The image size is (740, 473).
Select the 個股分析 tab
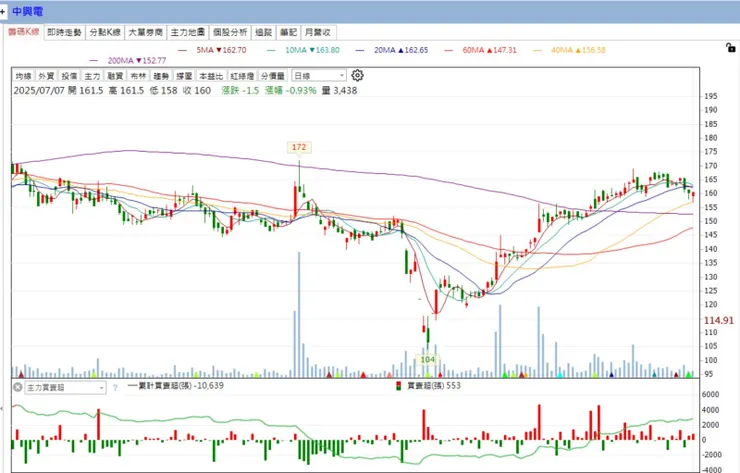(x=230, y=32)
